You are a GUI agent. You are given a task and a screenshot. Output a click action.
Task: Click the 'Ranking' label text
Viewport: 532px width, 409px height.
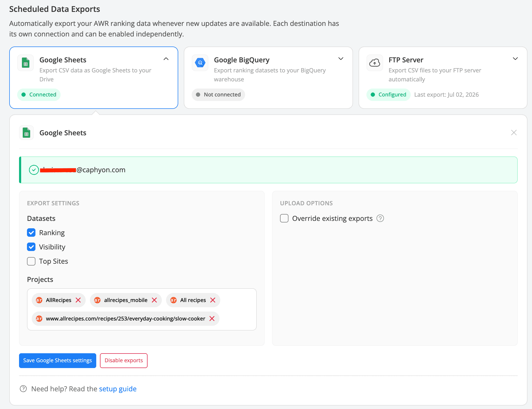pos(52,233)
